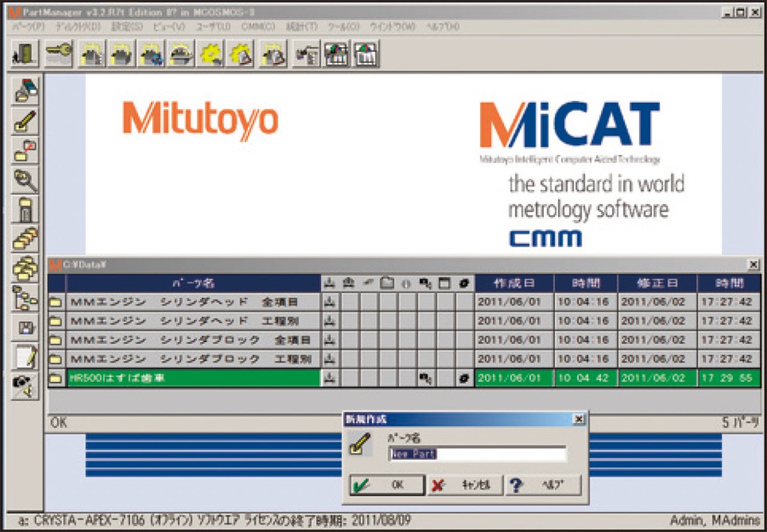
Task: Click the folder tree sidebar icon
Action: pyautogui.click(x=26, y=298)
